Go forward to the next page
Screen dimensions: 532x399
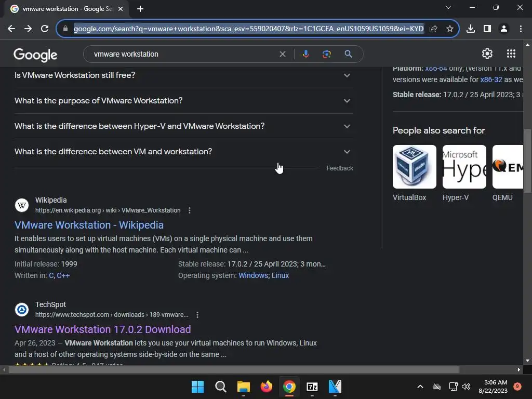coord(28,29)
